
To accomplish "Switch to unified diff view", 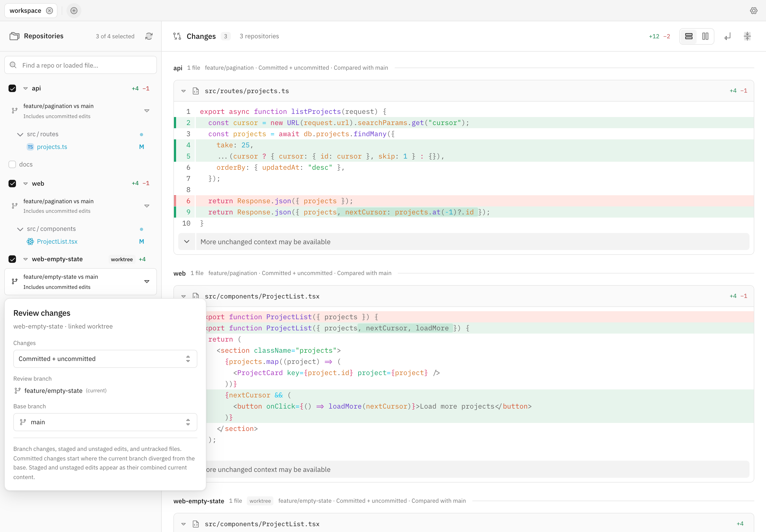I will pos(689,36).
